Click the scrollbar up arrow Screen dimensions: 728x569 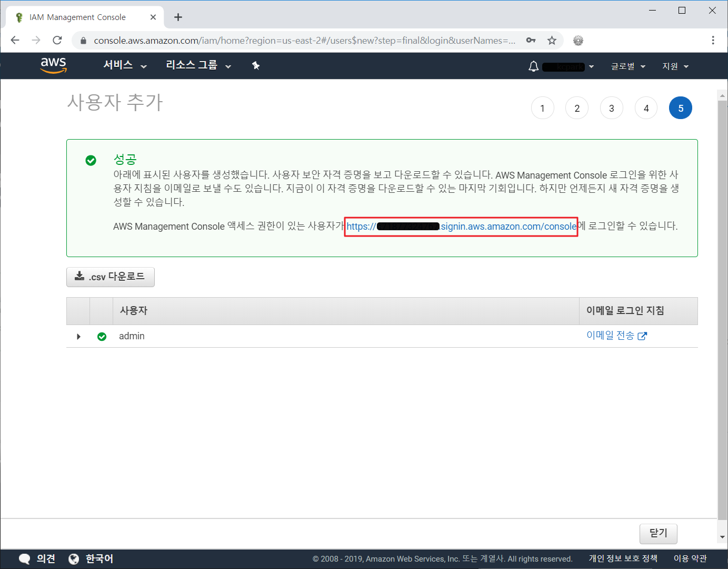click(722, 96)
